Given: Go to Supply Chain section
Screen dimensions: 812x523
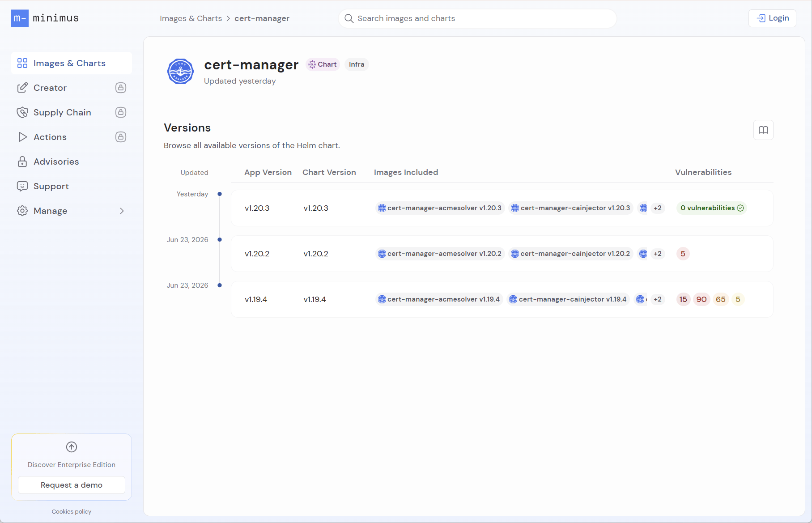Looking at the screenshot, I should pyautogui.click(x=72, y=112).
